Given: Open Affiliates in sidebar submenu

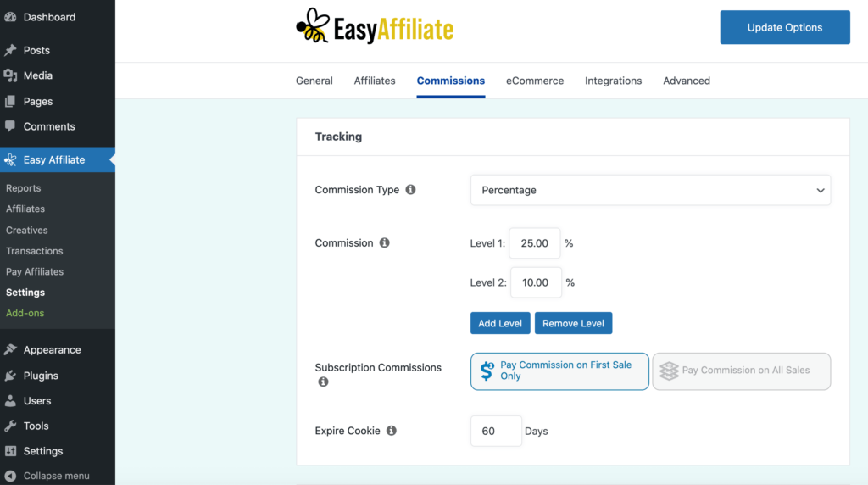Looking at the screenshot, I should tap(25, 209).
